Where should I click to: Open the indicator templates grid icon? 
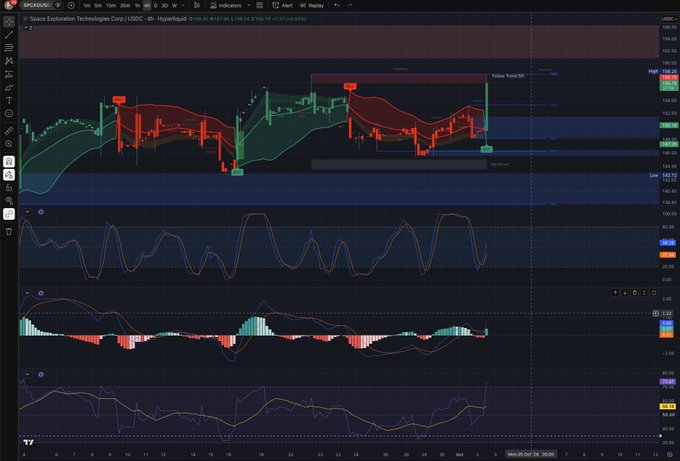pos(259,6)
